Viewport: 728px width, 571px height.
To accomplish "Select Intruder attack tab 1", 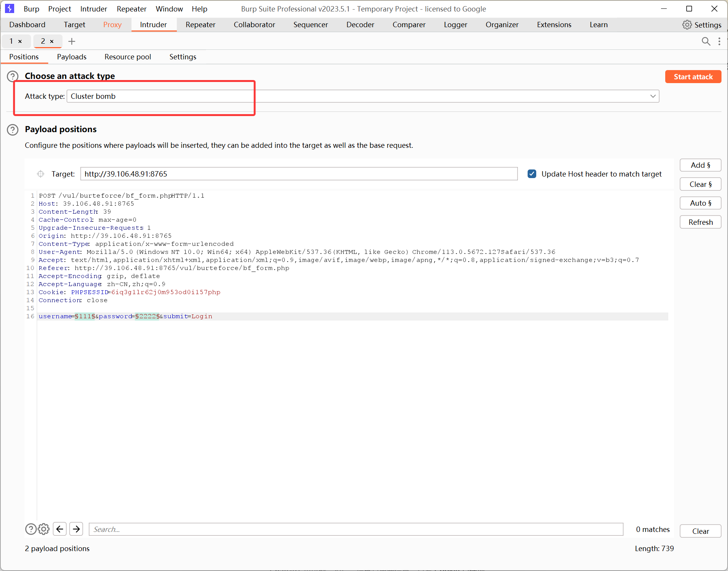I will [11, 41].
